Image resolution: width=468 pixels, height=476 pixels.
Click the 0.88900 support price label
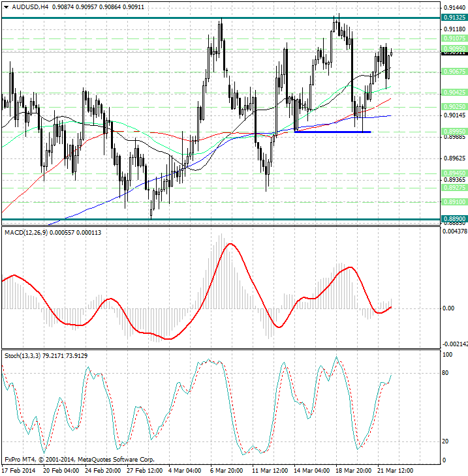[x=453, y=219]
